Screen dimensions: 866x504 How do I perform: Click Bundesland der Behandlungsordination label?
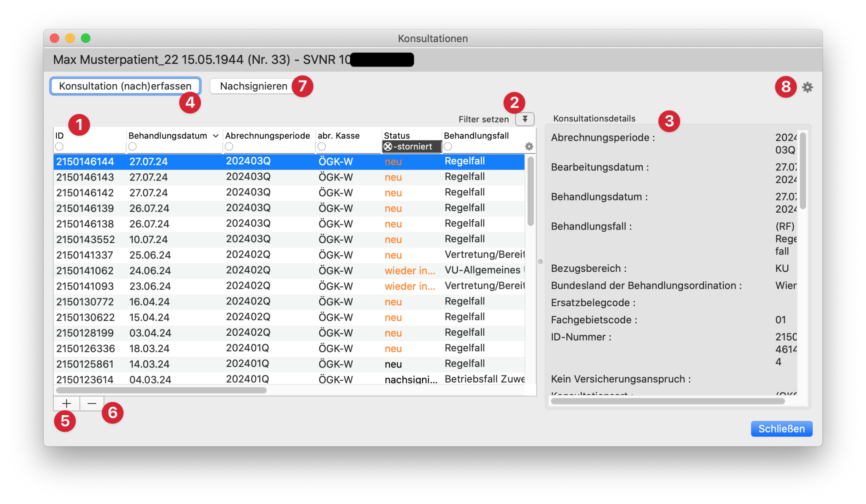click(646, 286)
